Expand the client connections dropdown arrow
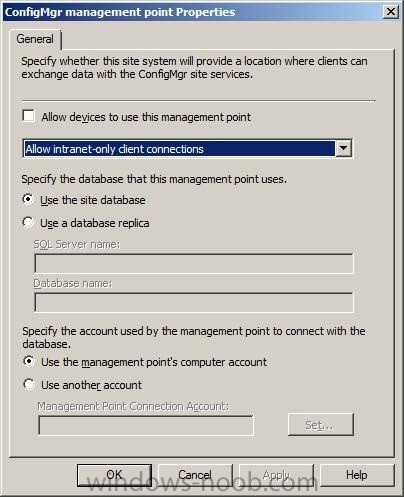 coord(344,148)
